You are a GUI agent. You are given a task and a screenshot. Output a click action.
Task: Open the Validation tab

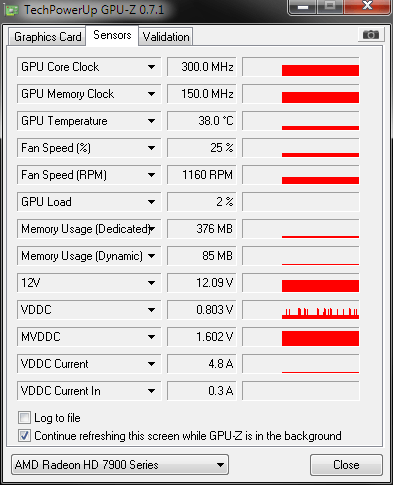point(166,37)
